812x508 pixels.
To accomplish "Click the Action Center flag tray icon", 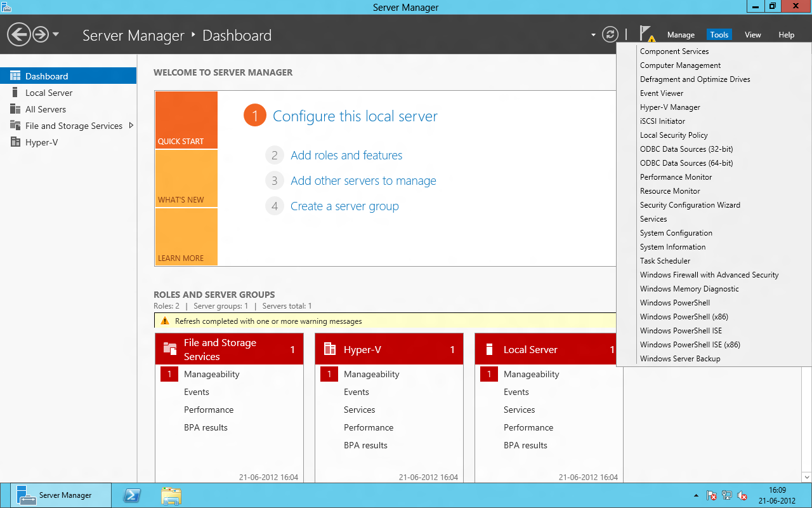I will coord(712,495).
